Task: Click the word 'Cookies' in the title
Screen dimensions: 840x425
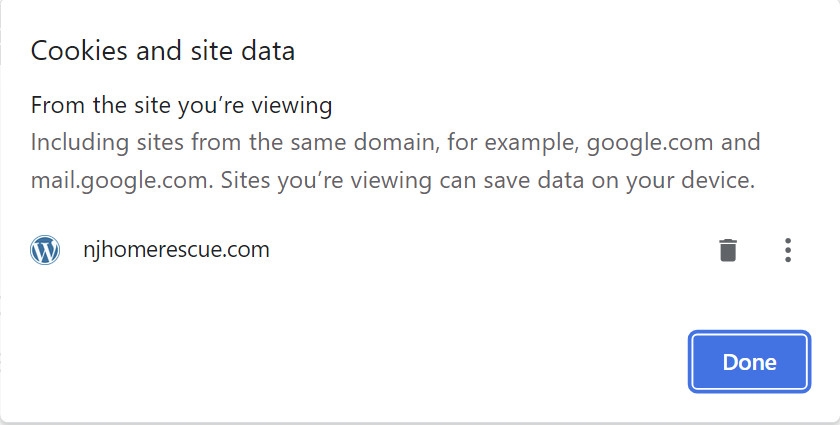Action: [79, 51]
